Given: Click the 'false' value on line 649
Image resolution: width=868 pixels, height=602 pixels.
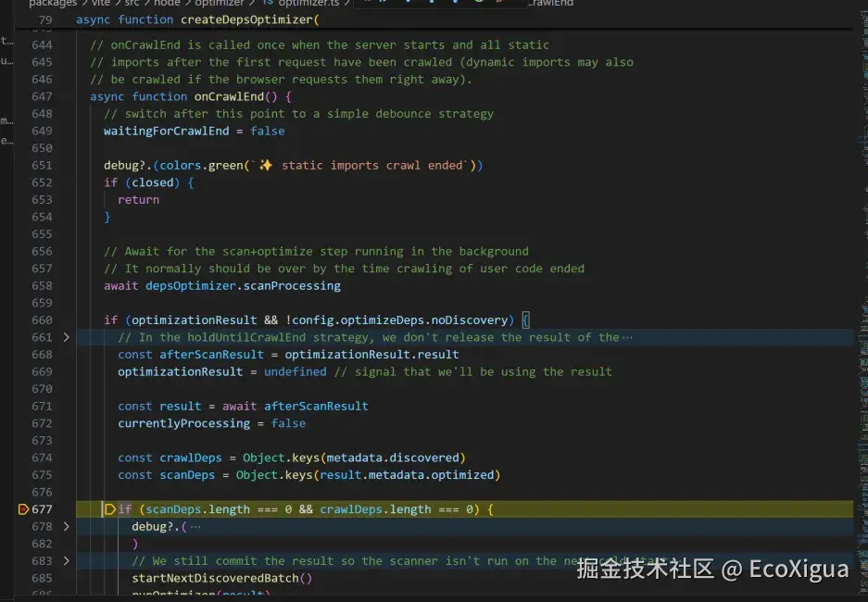Looking at the screenshot, I should coord(268,131).
